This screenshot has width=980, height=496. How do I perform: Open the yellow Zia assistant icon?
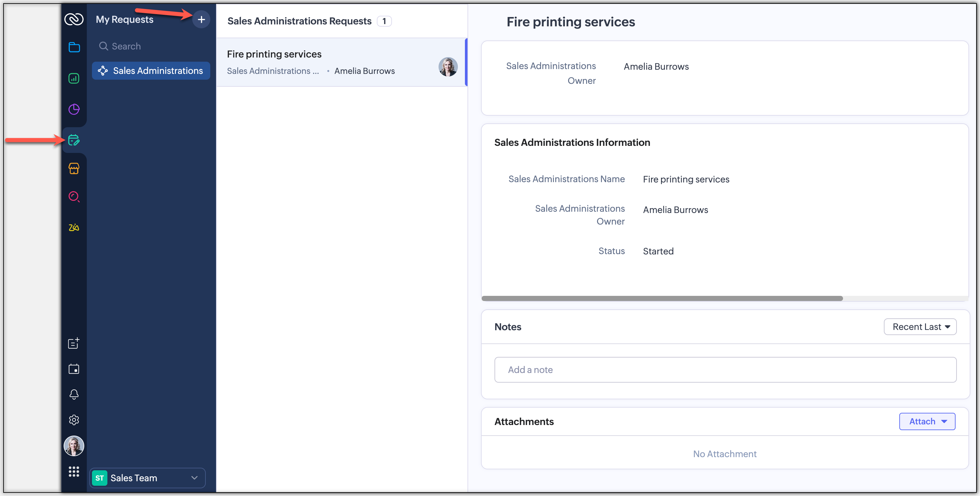74,227
